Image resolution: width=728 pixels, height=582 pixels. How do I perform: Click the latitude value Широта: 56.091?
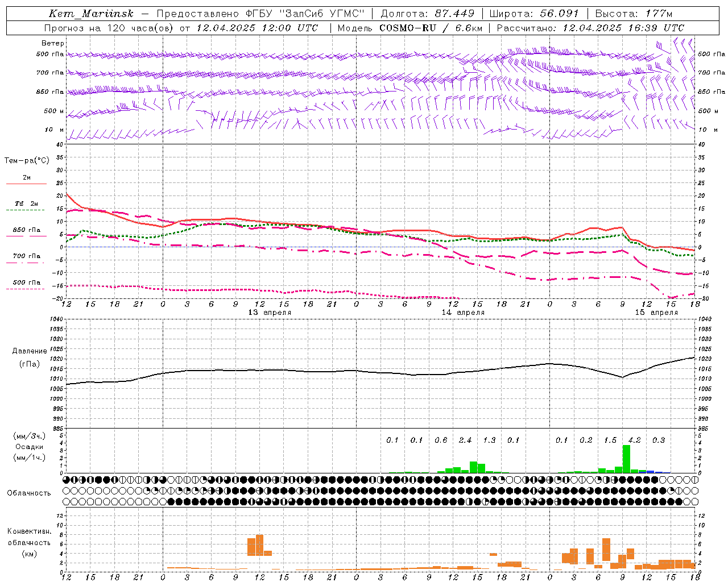[534, 14]
